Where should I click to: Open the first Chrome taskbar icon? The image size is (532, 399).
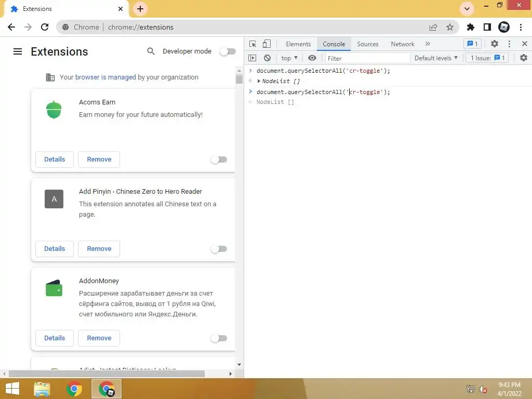74,389
